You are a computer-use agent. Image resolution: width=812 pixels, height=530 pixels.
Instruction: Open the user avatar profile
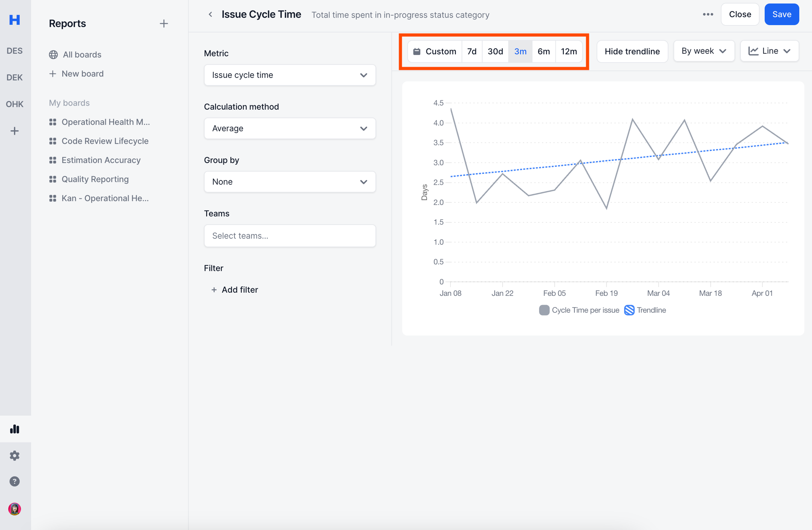[14, 508]
